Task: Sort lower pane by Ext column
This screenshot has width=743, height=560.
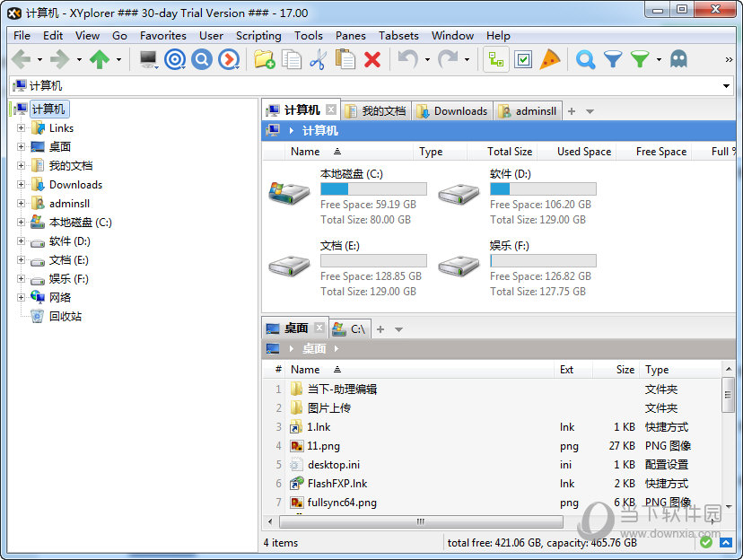Action: click(567, 370)
